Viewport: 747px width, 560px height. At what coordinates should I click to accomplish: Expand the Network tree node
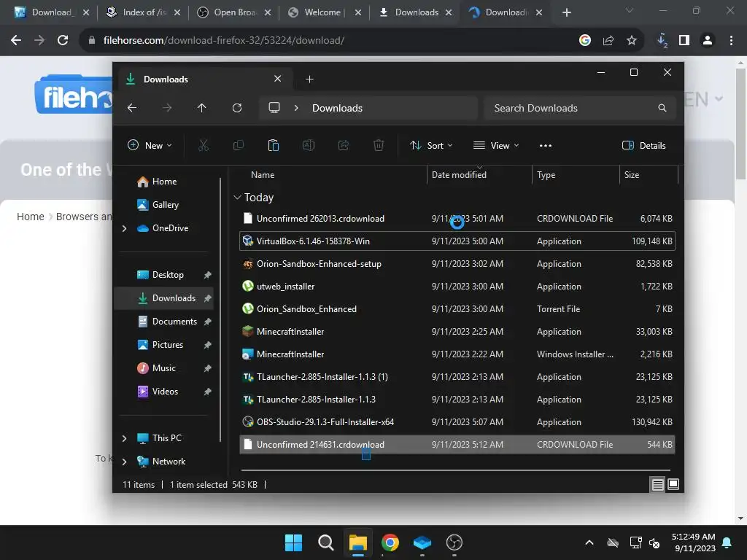pyautogui.click(x=124, y=462)
